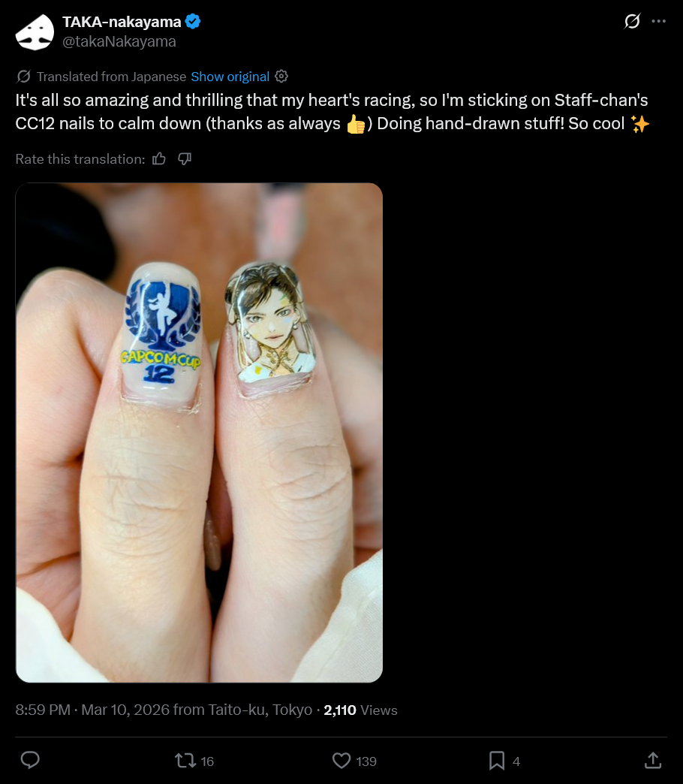This screenshot has width=683, height=784.
Task: Open the share upload icon
Action: click(x=653, y=761)
